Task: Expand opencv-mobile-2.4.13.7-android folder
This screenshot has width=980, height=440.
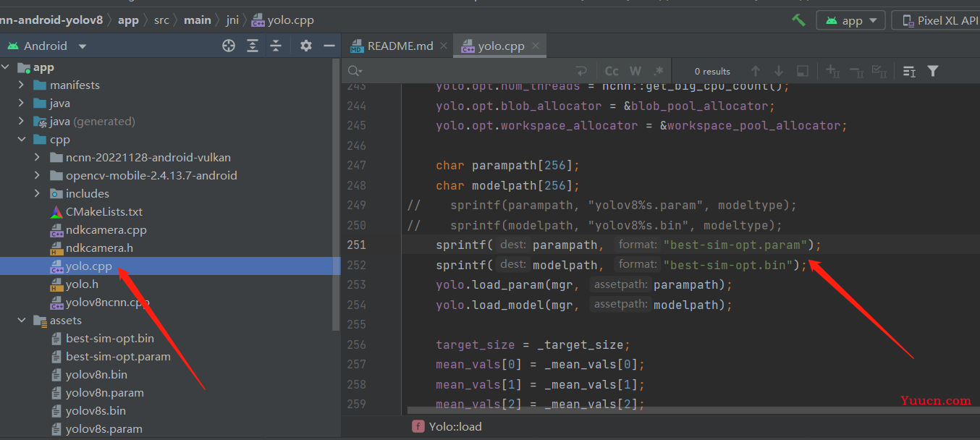Action: 38,175
